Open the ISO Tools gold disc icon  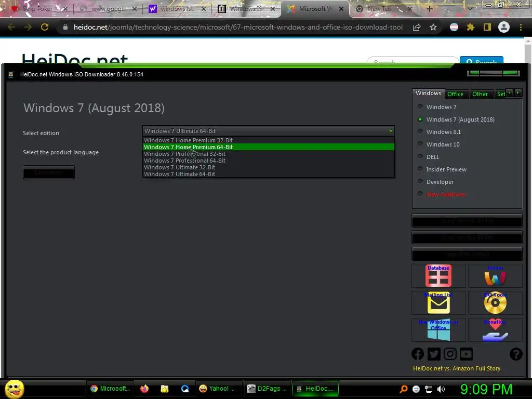click(x=495, y=303)
